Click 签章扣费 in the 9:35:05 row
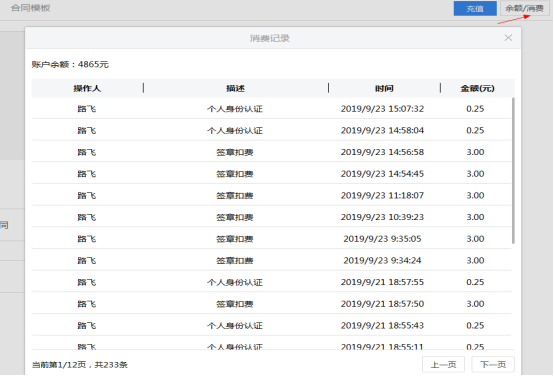The image size is (554, 376). [235, 239]
